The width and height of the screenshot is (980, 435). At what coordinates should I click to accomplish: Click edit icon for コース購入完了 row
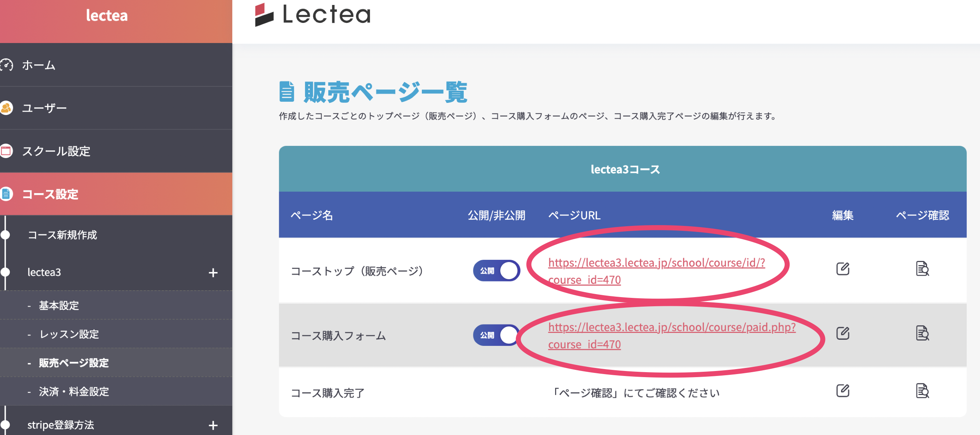pyautogui.click(x=843, y=391)
